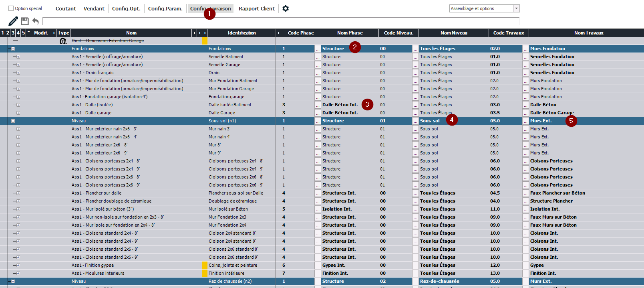Open the Assemblage et options dropdown

point(516,8)
